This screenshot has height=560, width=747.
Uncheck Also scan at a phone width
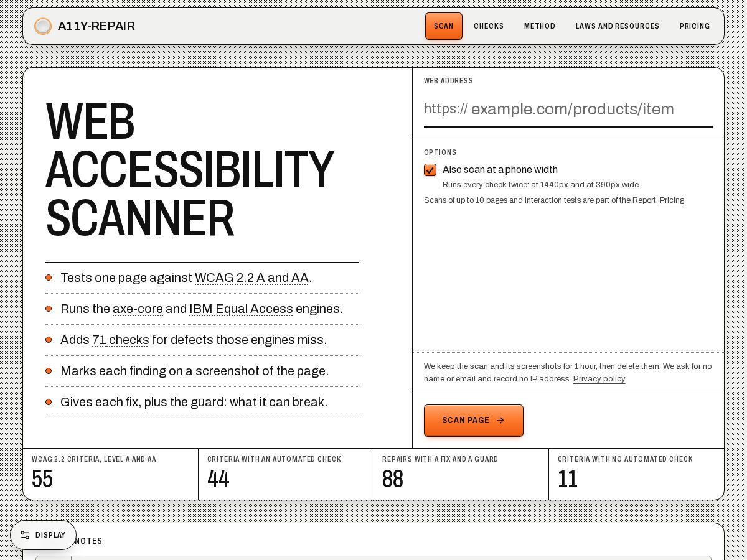pos(430,170)
